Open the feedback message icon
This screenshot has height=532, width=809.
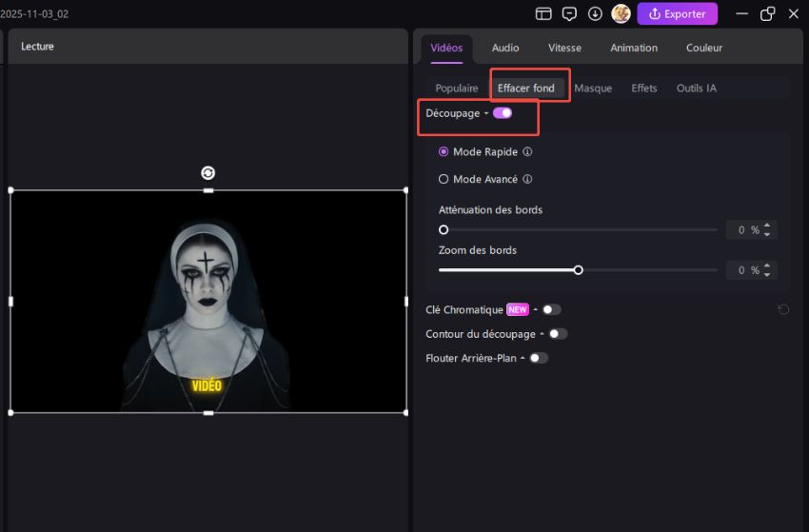tap(569, 14)
